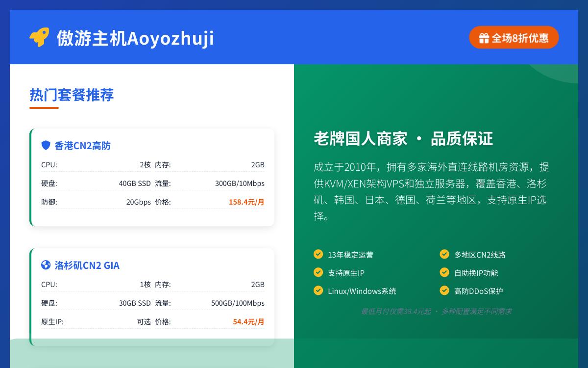Click the Linux/Windows系统 feature text
Screen dimensions: 588x368
pos(362,291)
